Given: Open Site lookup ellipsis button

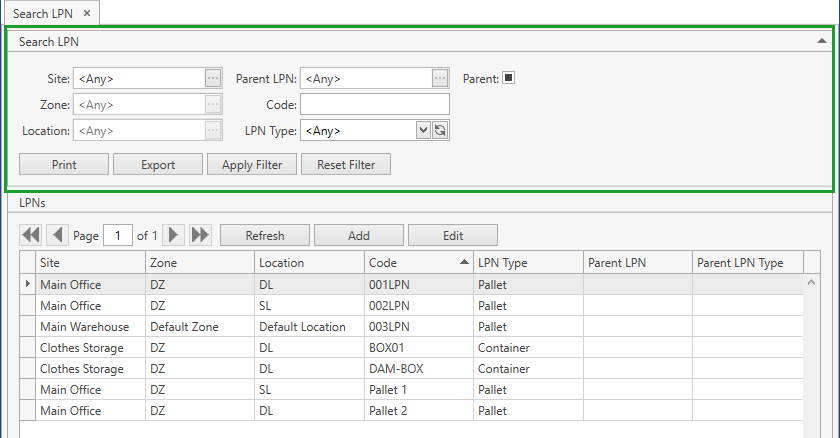Looking at the screenshot, I should (x=213, y=78).
